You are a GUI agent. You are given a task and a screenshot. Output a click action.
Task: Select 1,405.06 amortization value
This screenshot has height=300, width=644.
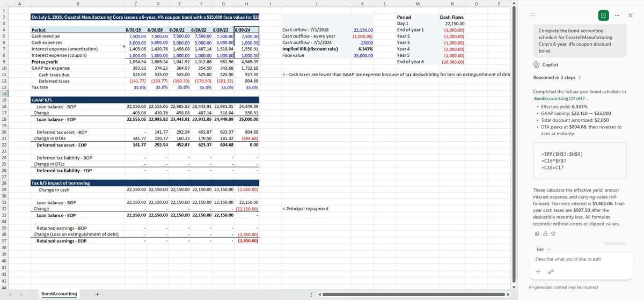point(135,49)
